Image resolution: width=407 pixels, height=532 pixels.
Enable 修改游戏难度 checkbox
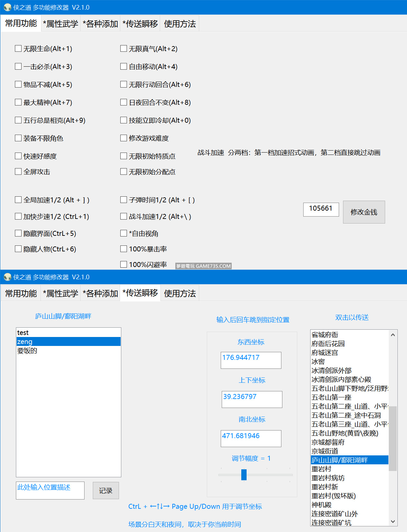(124, 138)
